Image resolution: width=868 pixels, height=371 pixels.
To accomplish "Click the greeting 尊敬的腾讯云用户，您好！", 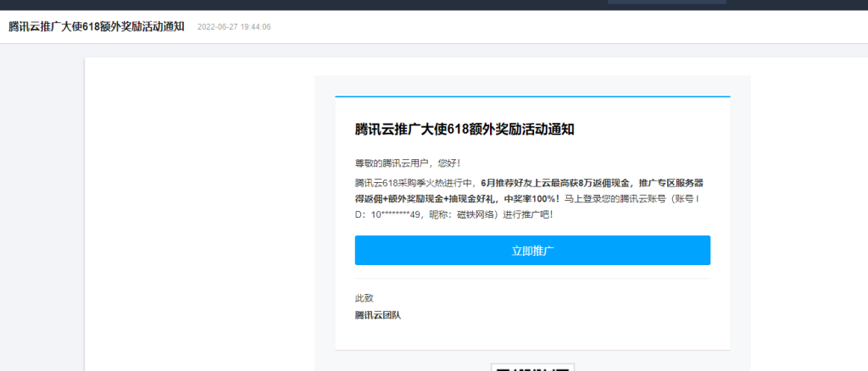I will pyautogui.click(x=408, y=163).
